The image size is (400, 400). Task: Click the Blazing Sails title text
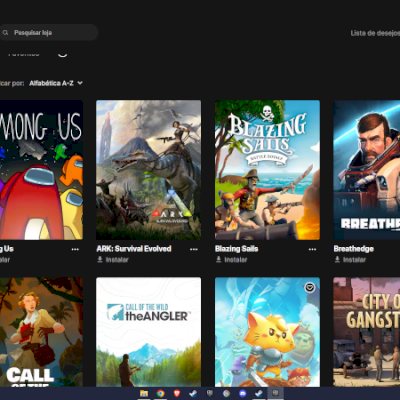coord(237,249)
